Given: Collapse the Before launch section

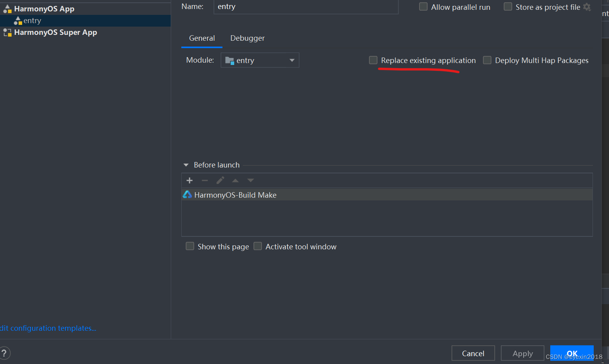Looking at the screenshot, I should point(186,165).
